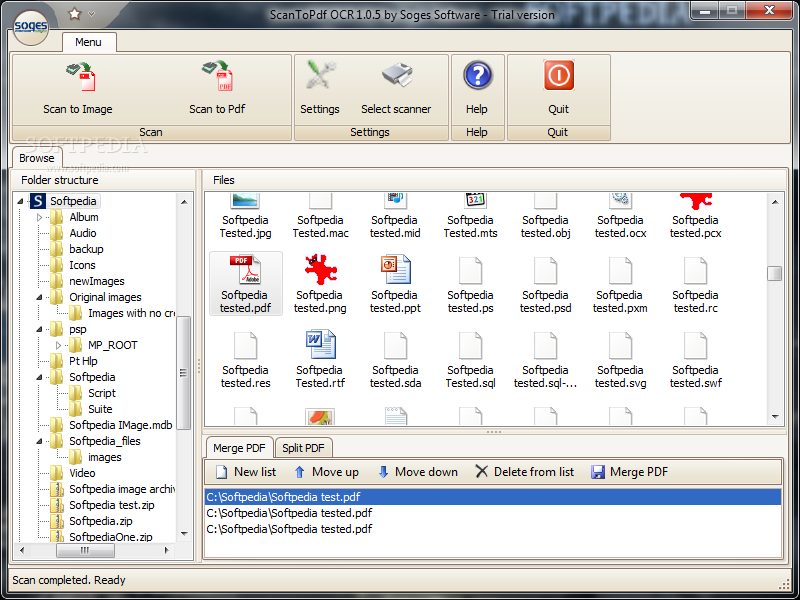
Task: Click the folder tree horizontal scrollbar thumb
Action: [x=85, y=550]
